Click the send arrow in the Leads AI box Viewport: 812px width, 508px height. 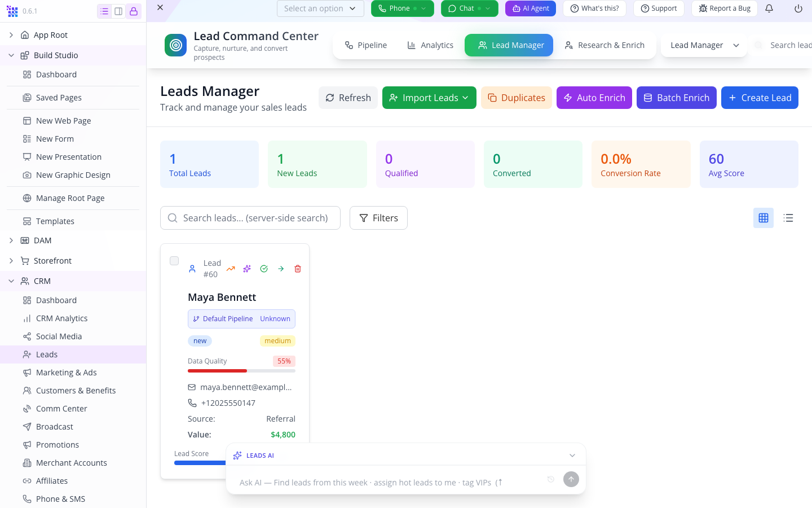tap(571, 479)
